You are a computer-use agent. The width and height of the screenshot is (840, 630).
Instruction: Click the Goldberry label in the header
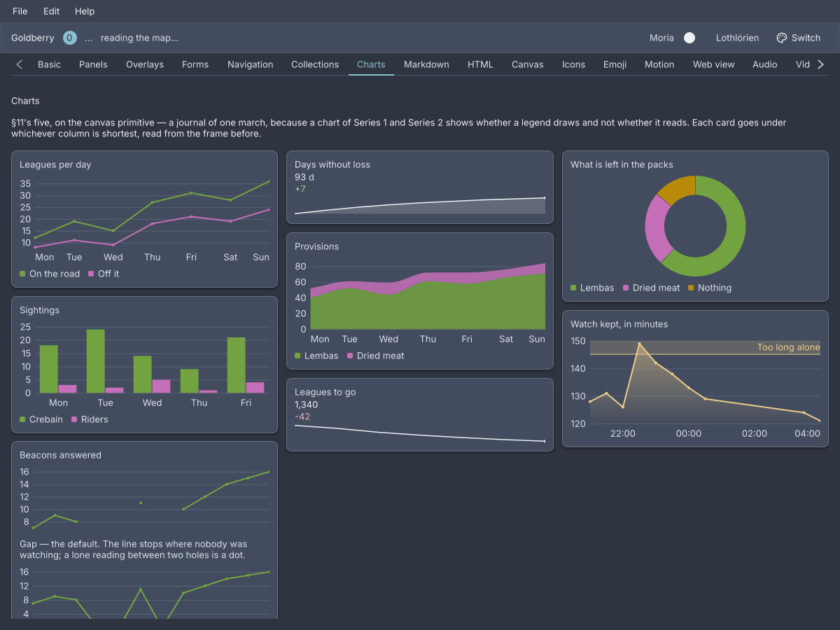pyautogui.click(x=33, y=38)
